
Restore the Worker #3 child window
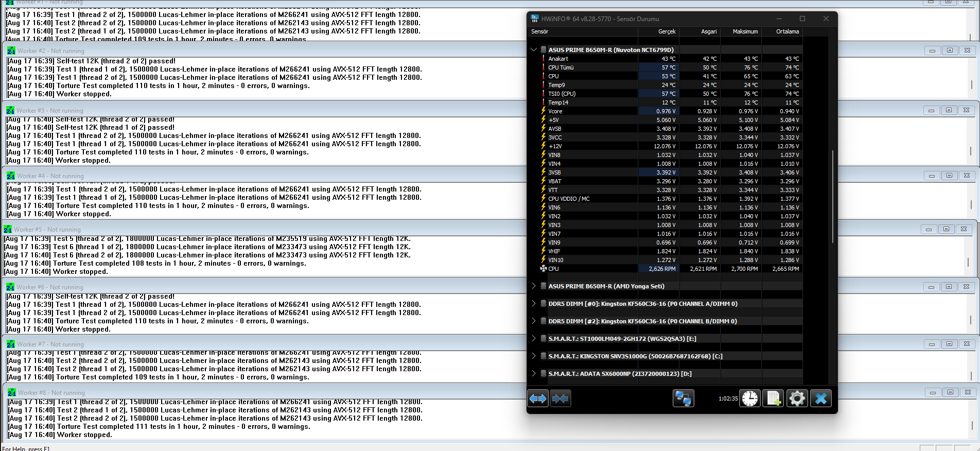[949, 110]
